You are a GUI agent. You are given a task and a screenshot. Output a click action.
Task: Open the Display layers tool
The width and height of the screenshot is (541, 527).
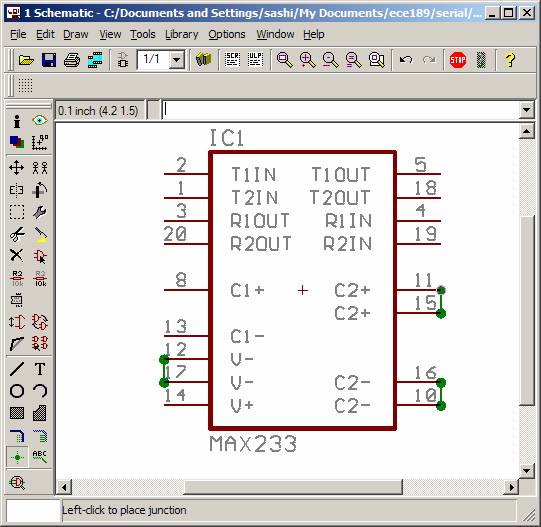coord(17,142)
